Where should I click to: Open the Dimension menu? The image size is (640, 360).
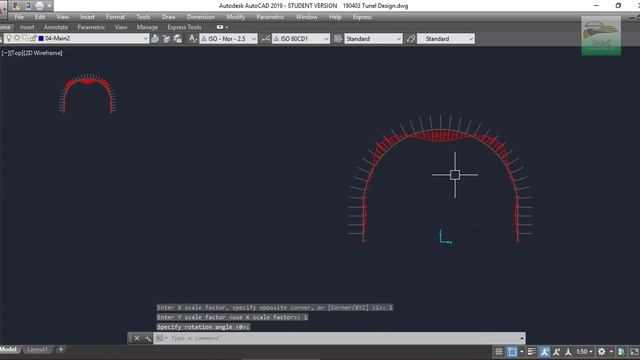[201, 17]
